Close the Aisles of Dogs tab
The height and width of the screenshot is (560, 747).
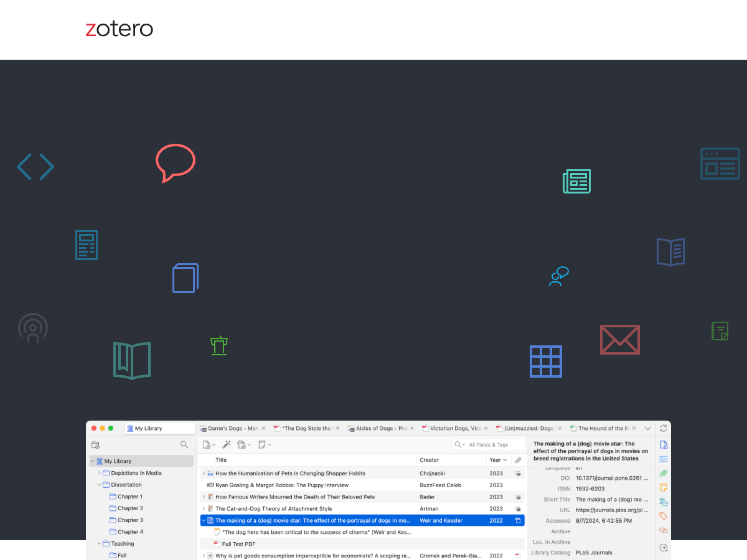pos(411,428)
